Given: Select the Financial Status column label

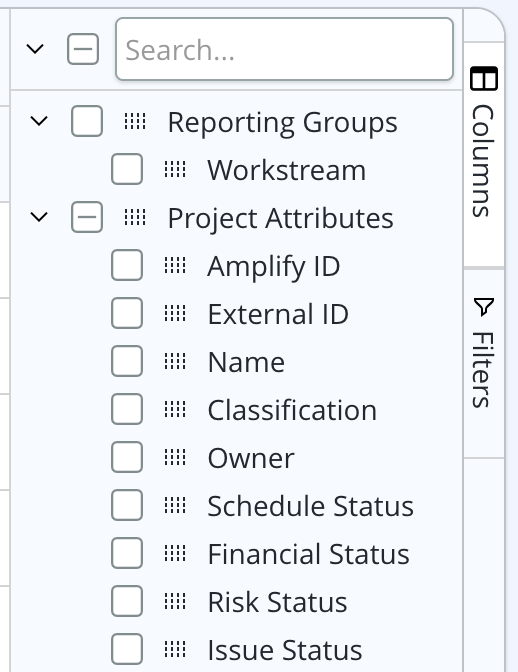Looking at the screenshot, I should point(308,554).
